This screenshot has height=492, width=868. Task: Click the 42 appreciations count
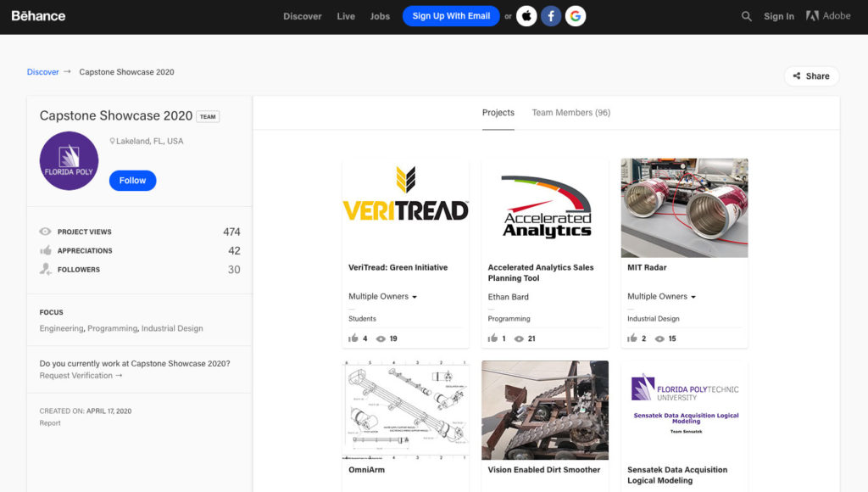coord(234,250)
